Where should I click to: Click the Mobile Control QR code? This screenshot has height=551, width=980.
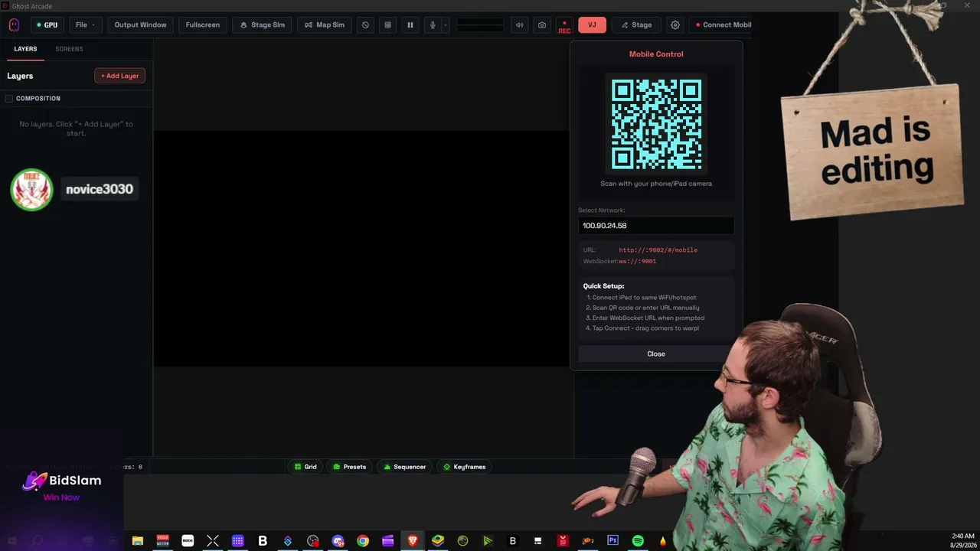point(656,123)
